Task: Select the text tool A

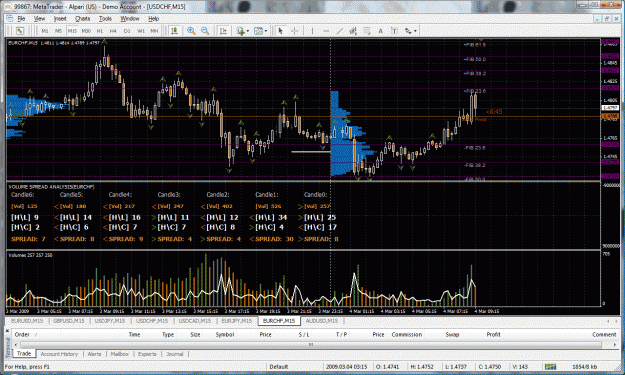Action: point(380,31)
